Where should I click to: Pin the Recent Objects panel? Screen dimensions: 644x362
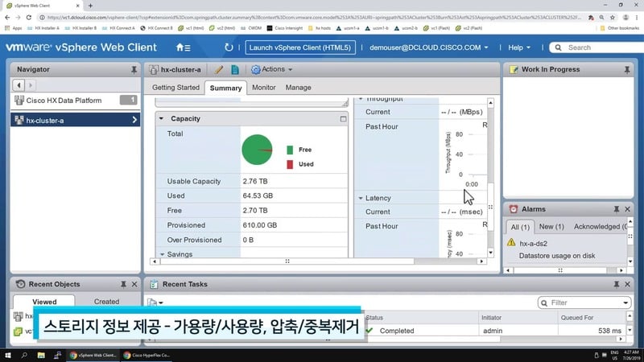(x=123, y=284)
